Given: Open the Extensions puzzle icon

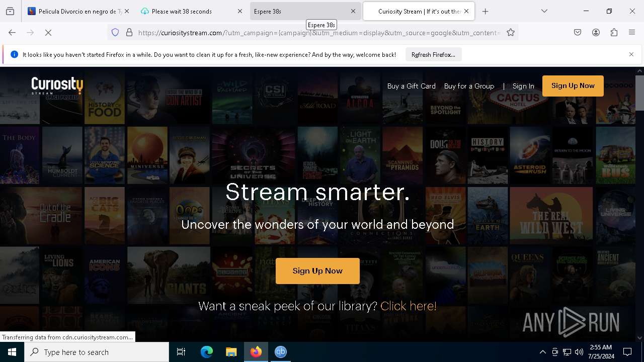Looking at the screenshot, I should (x=614, y=33).
